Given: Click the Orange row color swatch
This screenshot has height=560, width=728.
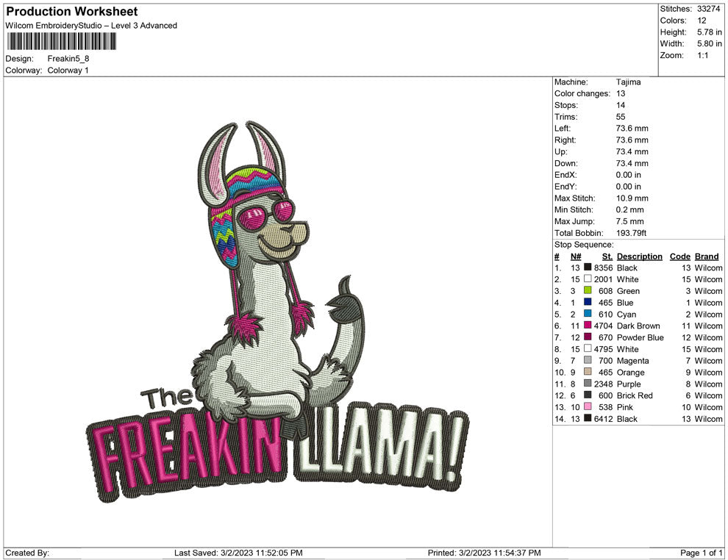Looking at the screenshot, I should click(588, 372).
